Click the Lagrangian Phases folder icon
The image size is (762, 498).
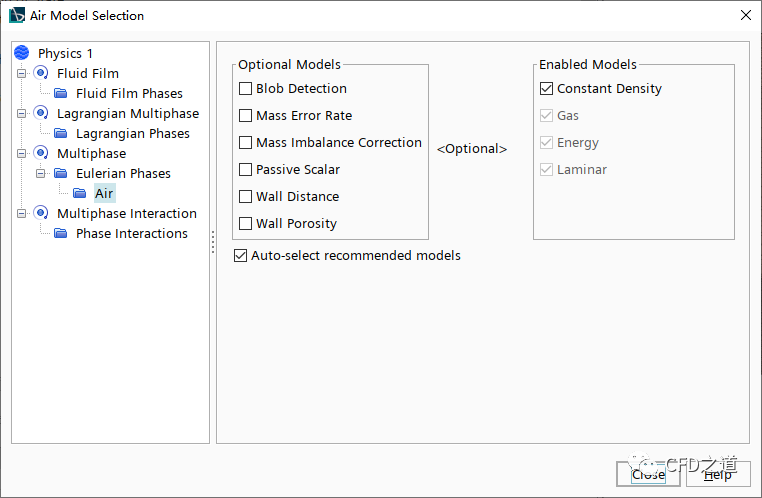click(60, 133)
